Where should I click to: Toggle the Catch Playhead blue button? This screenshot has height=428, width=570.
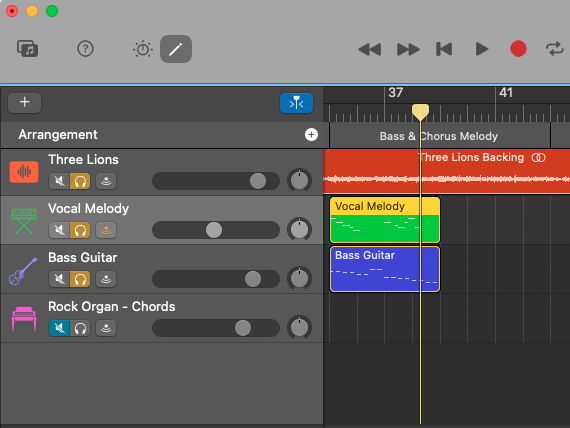click(296, 103)
